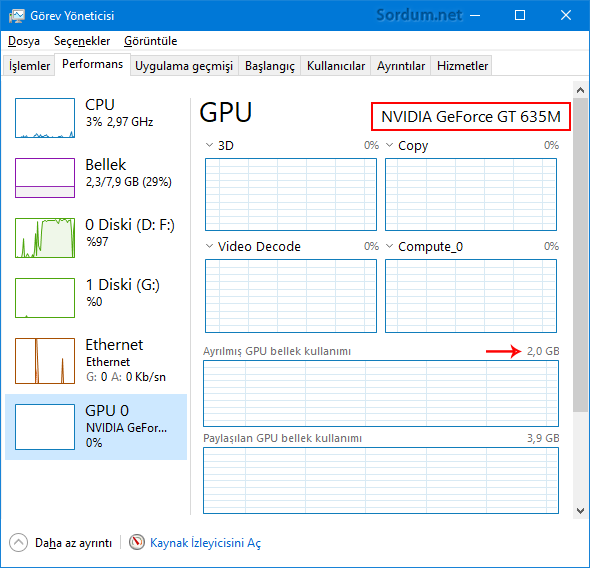Click the collapse arrow icon for fewer details
This screenshot has height=568, width=590.
pyautogui.click(x=18, y=542)
